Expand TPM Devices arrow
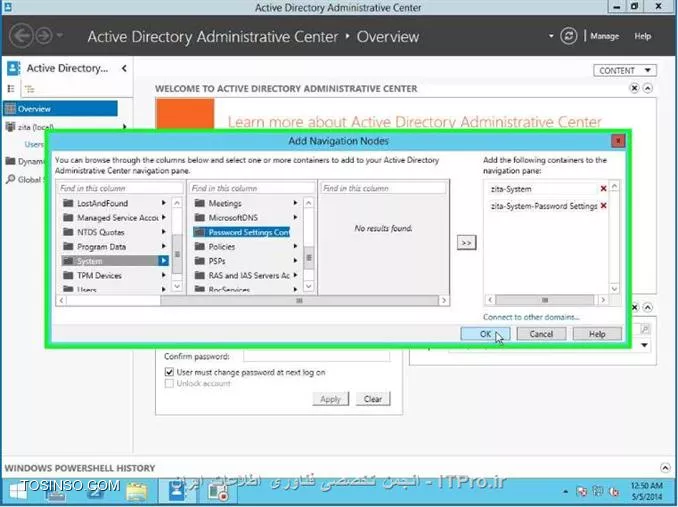678x507 pixels. coord(164,275)
